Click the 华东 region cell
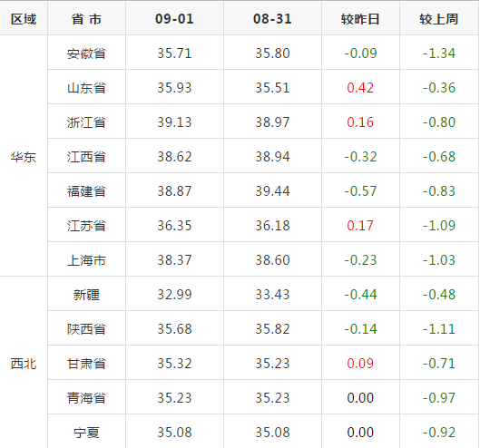The width and height of the screenshot is (480, 448). (x=24, y=157)
